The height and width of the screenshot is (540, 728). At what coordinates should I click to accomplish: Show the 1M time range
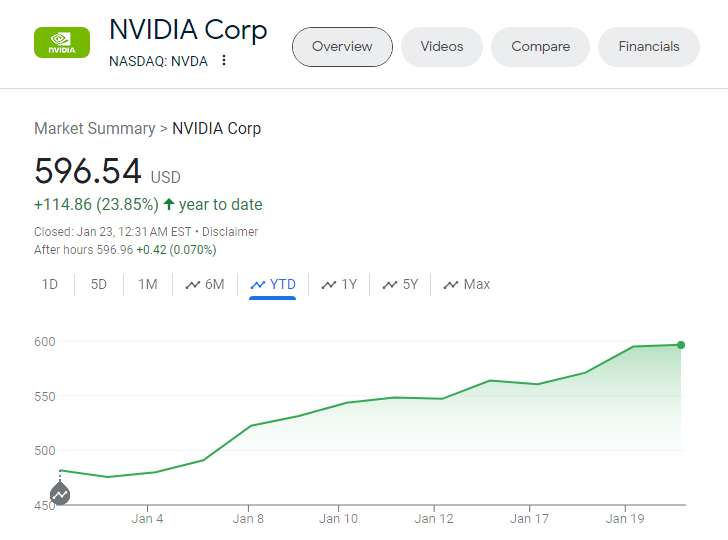point(148,285)
